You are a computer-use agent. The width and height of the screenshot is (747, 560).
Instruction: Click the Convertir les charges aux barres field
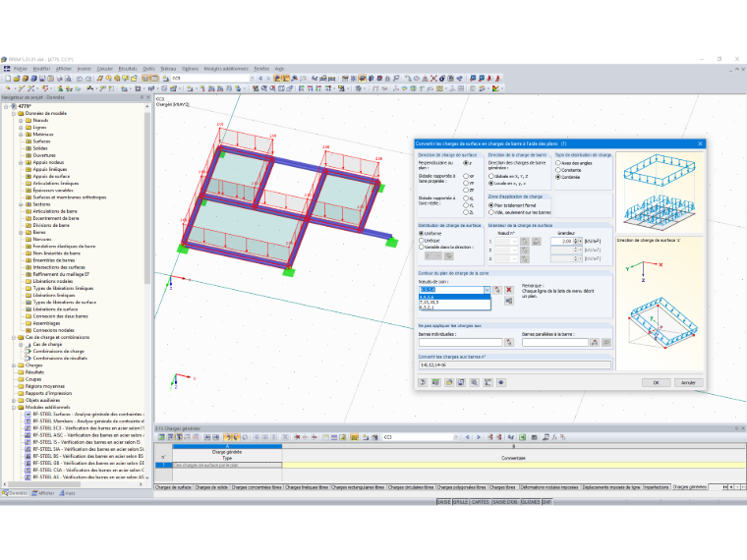(514, 364)
